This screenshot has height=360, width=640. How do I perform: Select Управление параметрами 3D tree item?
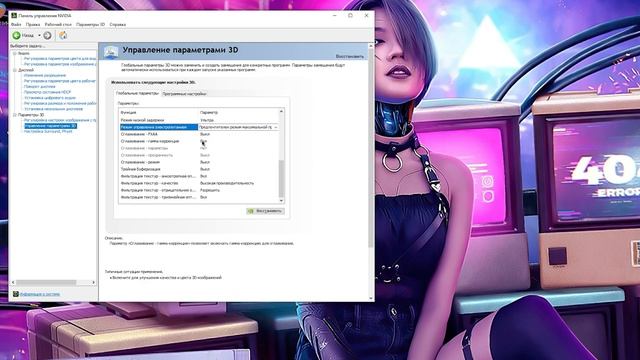50,126
